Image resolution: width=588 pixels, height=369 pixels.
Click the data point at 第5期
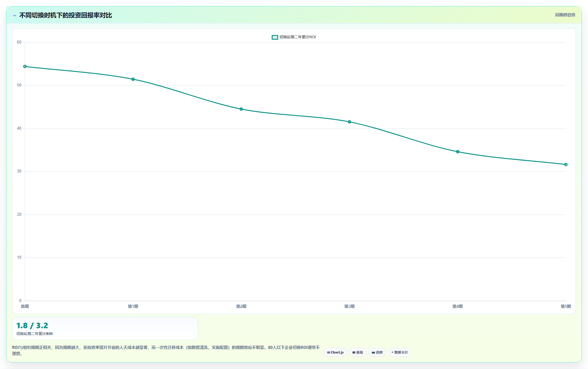tap(566, 165)
